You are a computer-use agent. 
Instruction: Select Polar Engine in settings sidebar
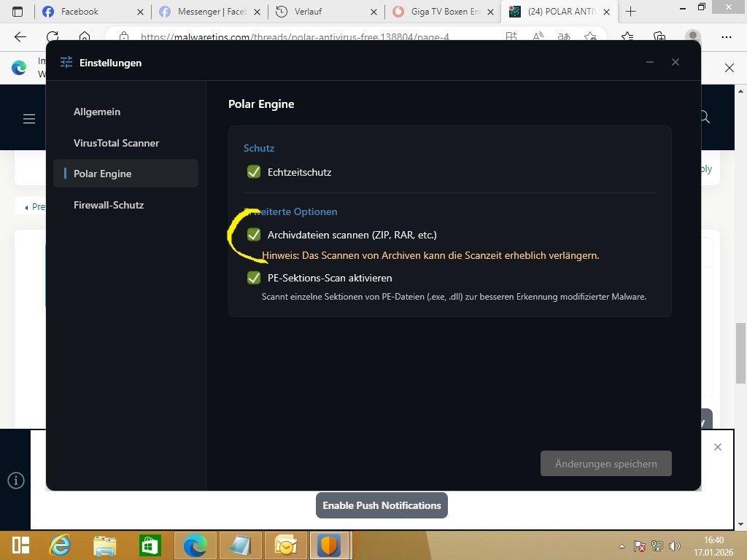[x=125, y=174]
